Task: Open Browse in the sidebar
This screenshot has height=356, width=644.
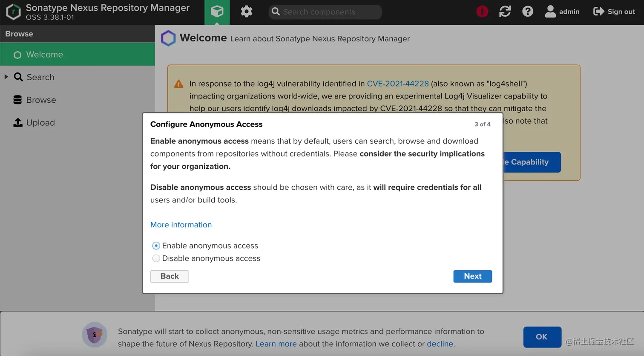Action: coord(41,100)
